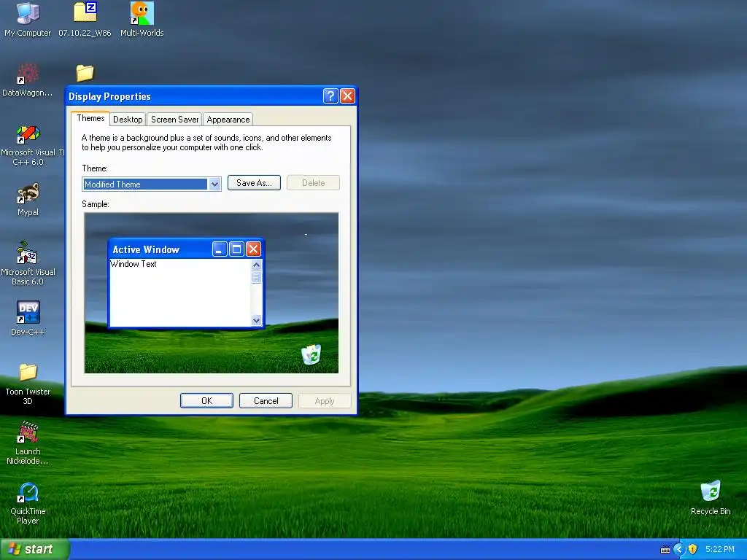The width and height of the screenshot is (747, 560).
Task: Click the "Window Text" sample text
Action: tap(133, 264)
